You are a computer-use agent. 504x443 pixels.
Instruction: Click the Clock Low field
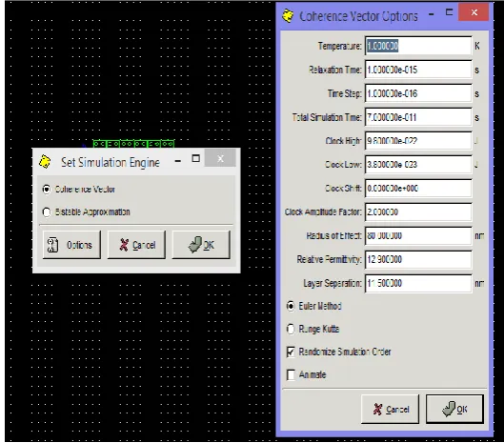pyautogui.click(x=418, y=165)
